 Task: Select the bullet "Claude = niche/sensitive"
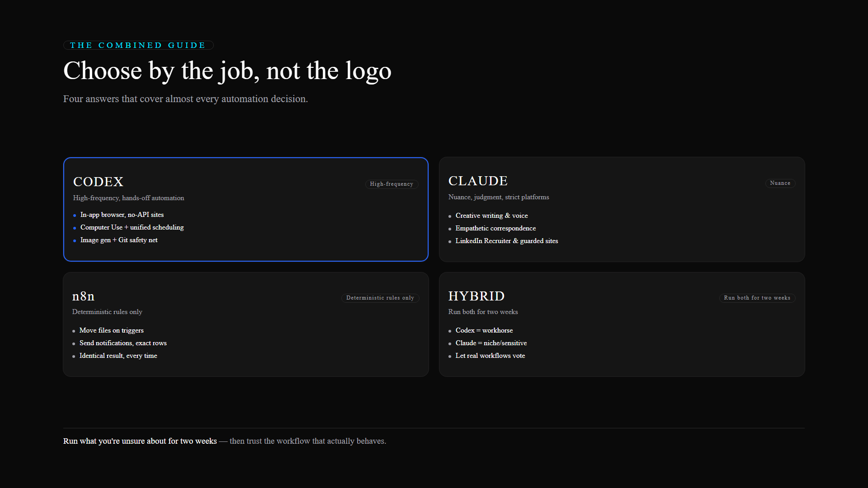click(x=491, y=343)
